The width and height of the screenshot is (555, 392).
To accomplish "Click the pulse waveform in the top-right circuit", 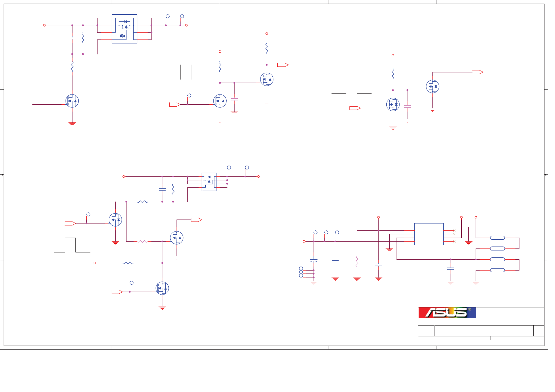I will pyautogui.click(x=351, y=87).
